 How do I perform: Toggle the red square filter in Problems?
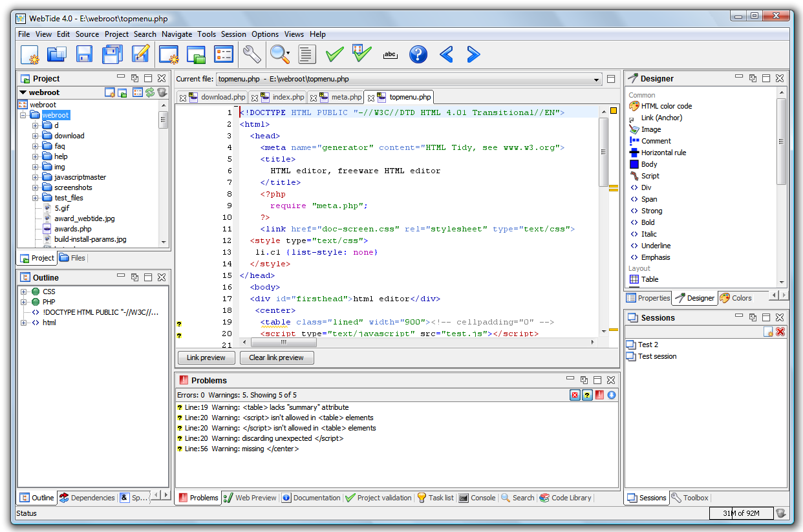pyautogui.click(x=599, y=395)
